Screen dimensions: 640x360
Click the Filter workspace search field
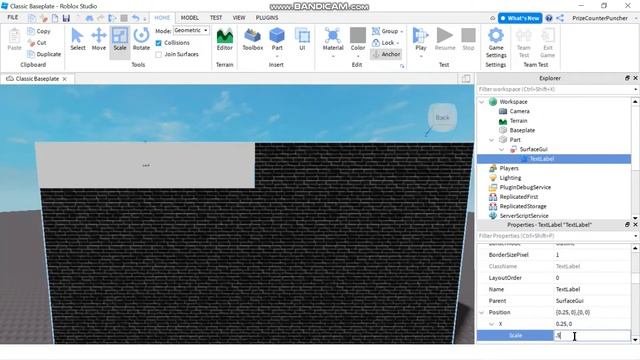(x=554, y=89)
